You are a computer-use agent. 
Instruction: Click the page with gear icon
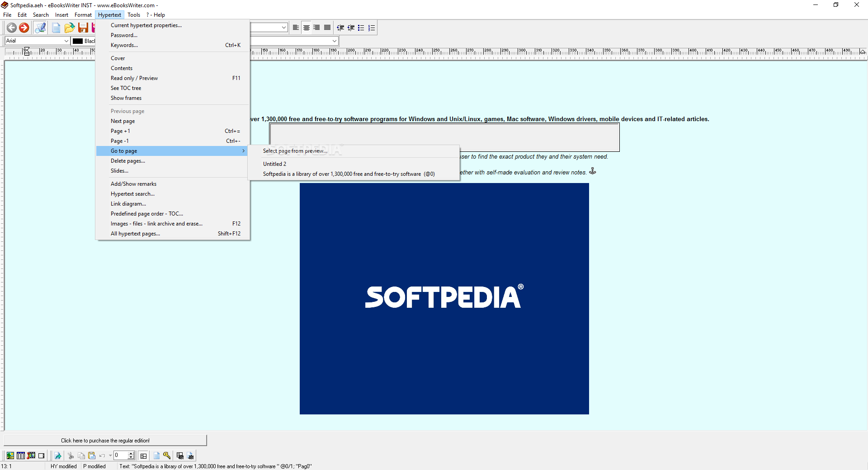[190, 456]
